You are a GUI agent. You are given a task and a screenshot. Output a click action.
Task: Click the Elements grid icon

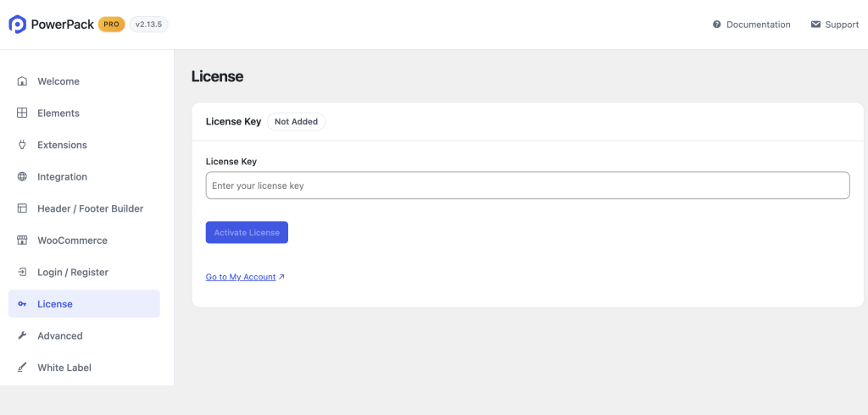22,113
